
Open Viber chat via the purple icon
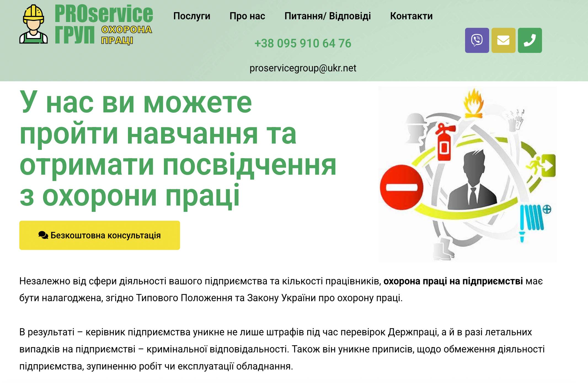click(x=477, y=40)
